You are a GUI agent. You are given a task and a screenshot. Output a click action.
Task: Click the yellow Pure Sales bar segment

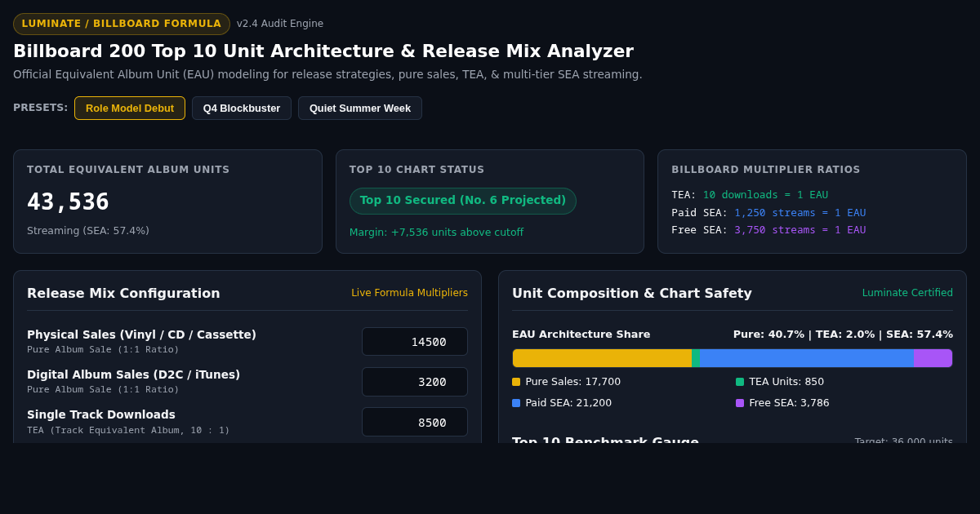click(x=602, y=358)
